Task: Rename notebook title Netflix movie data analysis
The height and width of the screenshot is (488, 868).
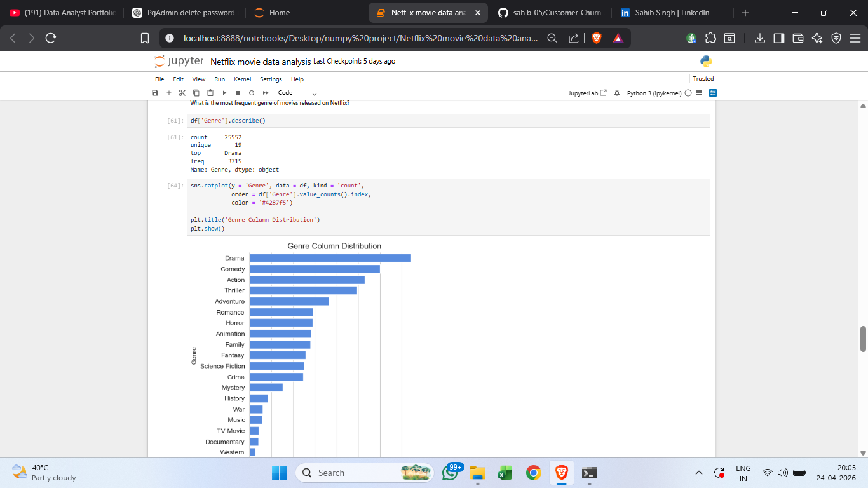Action: pos(261,62)
